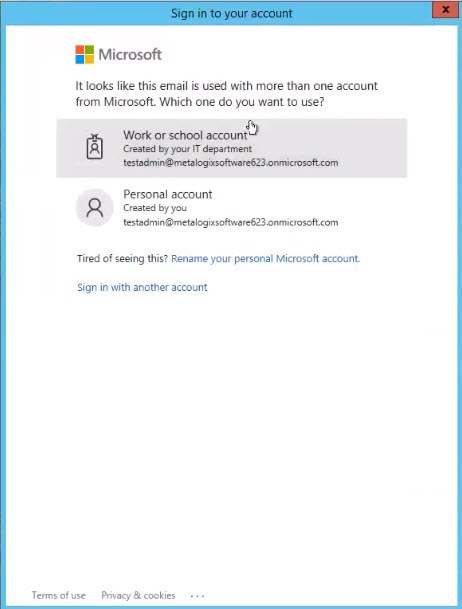Open the Terms of use link
This screenshot has width=462, height=609.
click(59, 595)
